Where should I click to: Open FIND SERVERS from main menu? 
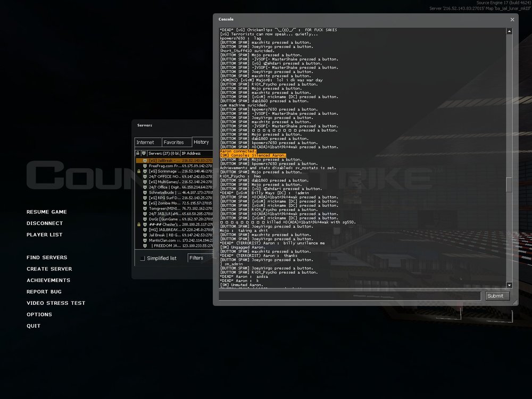click(47, 257)
